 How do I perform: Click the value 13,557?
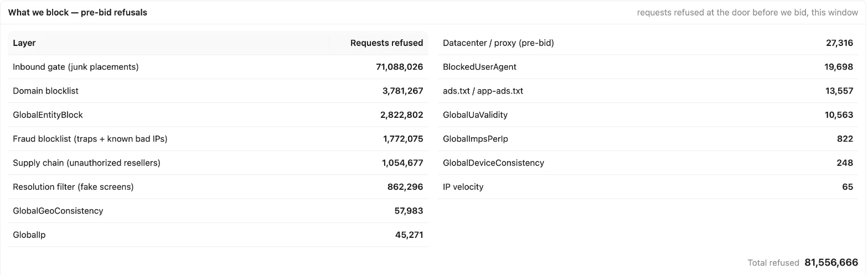pyautogui.click(x=840, y=91)
